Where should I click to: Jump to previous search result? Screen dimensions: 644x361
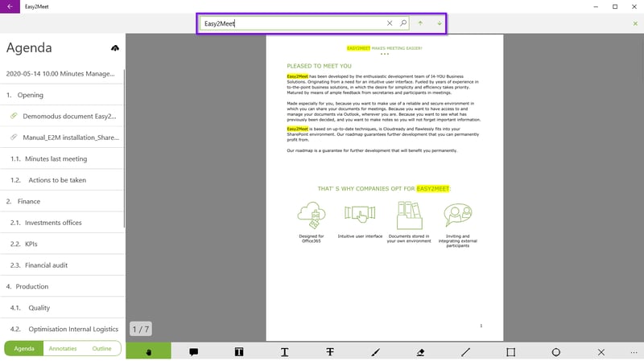pos(420,23)
